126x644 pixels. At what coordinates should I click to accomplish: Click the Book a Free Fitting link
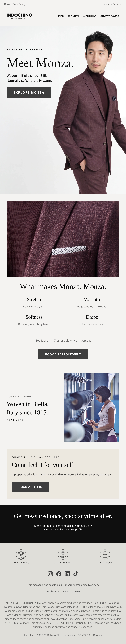[x=15, y=4]
